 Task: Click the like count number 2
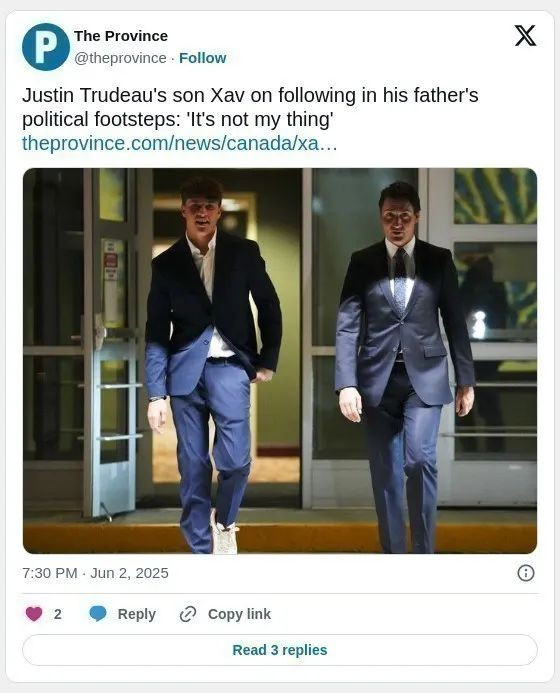(57, 614)
